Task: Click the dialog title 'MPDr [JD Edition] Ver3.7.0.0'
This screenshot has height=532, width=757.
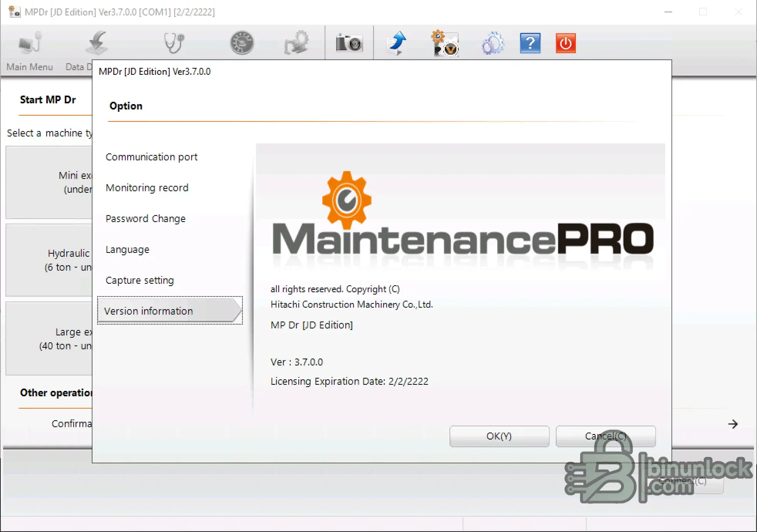Action: point(155,72)
